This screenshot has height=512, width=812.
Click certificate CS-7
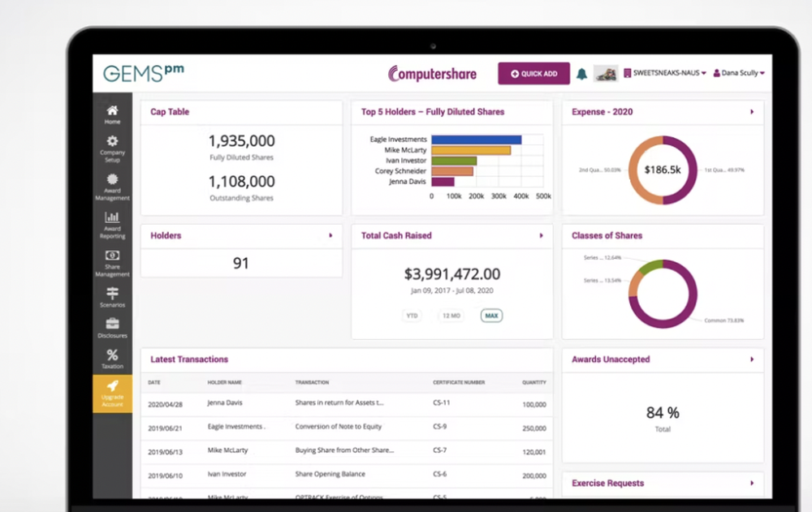[x=439, y=450]
